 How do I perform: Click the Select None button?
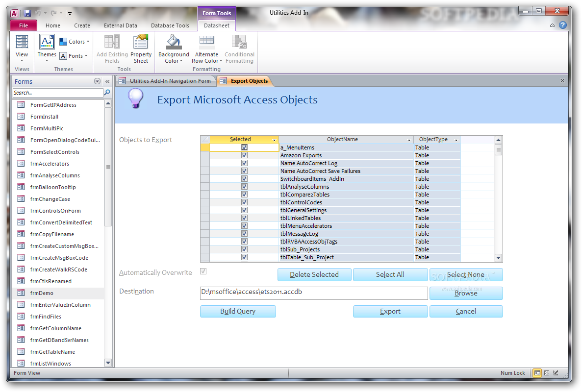(466, 274)
